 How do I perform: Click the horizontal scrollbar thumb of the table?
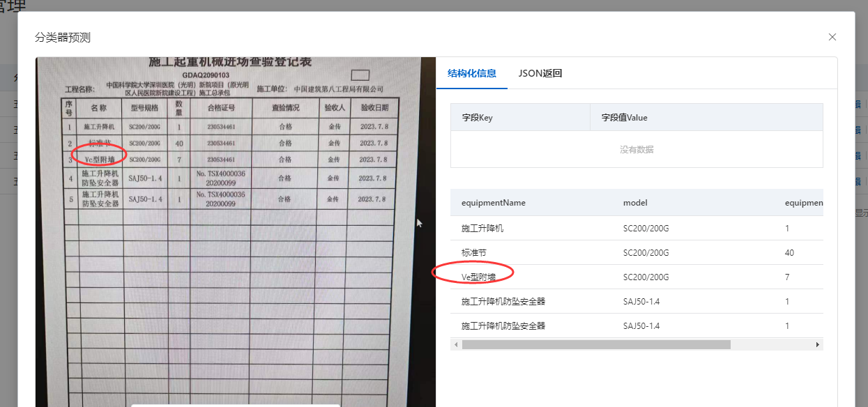pyautogui.click(x=596, y=344)
